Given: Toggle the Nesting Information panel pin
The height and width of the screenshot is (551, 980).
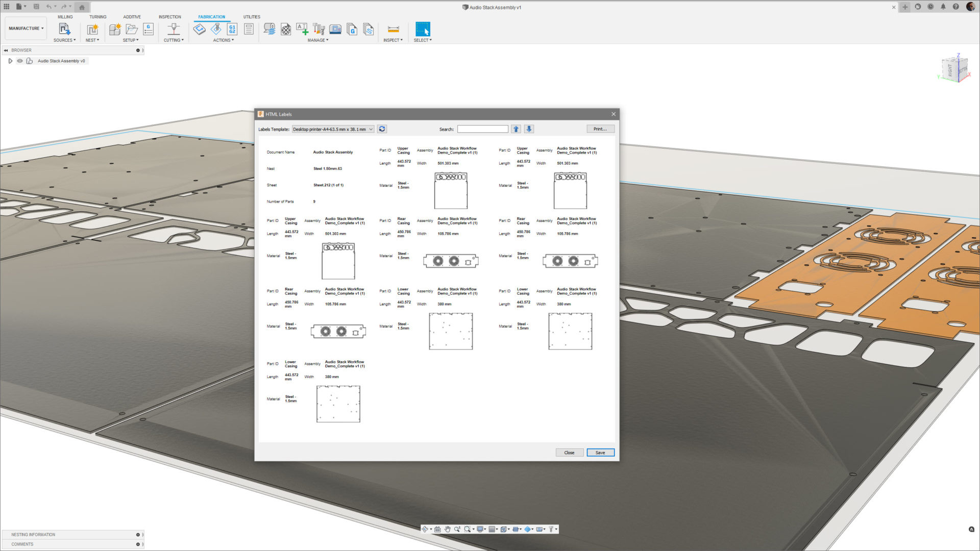Looking at the screenshot, I should pyautogui.click(x=138, y=535).
